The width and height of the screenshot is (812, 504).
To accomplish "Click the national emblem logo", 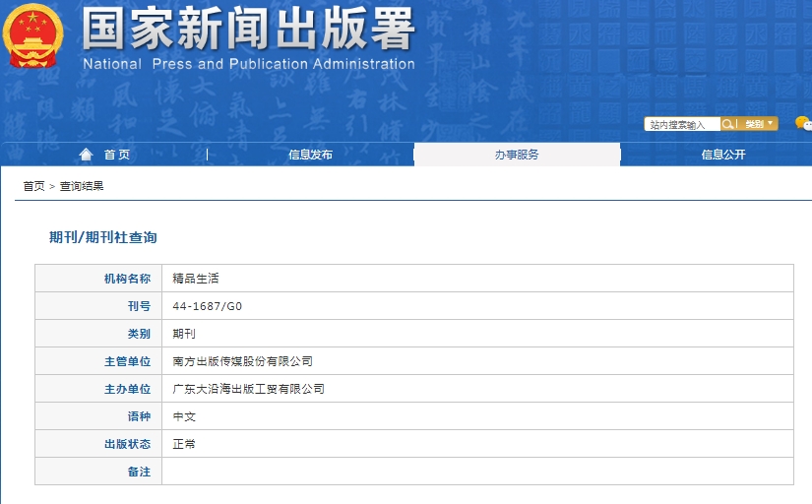I will pyautogui.click(x=33, y=36).
